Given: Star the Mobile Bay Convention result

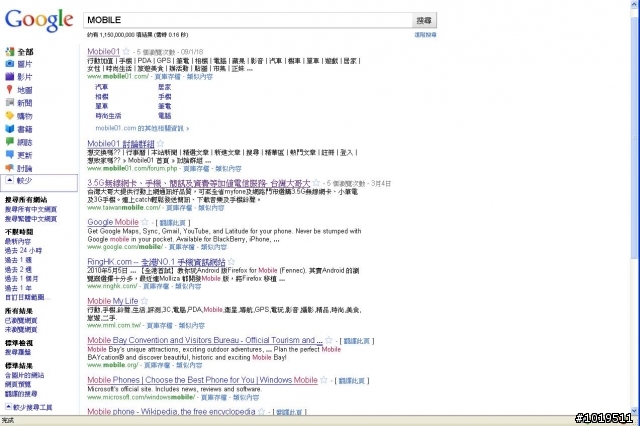Looking at the screenshot, I should coord(329,340).
